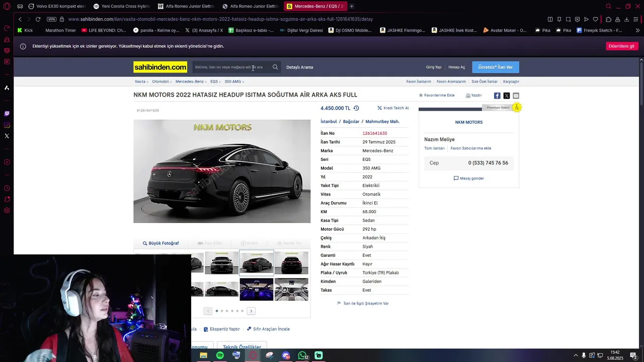Open the Freepik Sketch bookmark
This screenshot has height=362, width=644.
tap(599, 30)
